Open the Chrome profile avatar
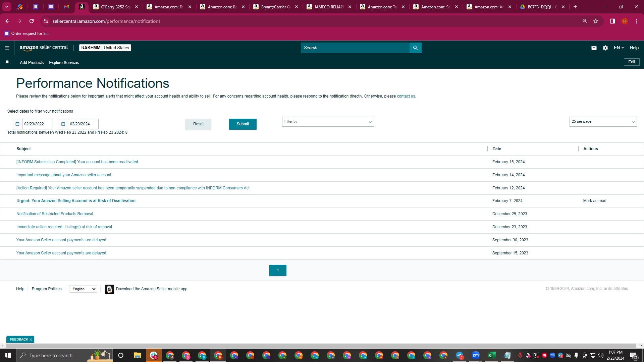Screen dimensions: 644x362 [x=624, y=21]
